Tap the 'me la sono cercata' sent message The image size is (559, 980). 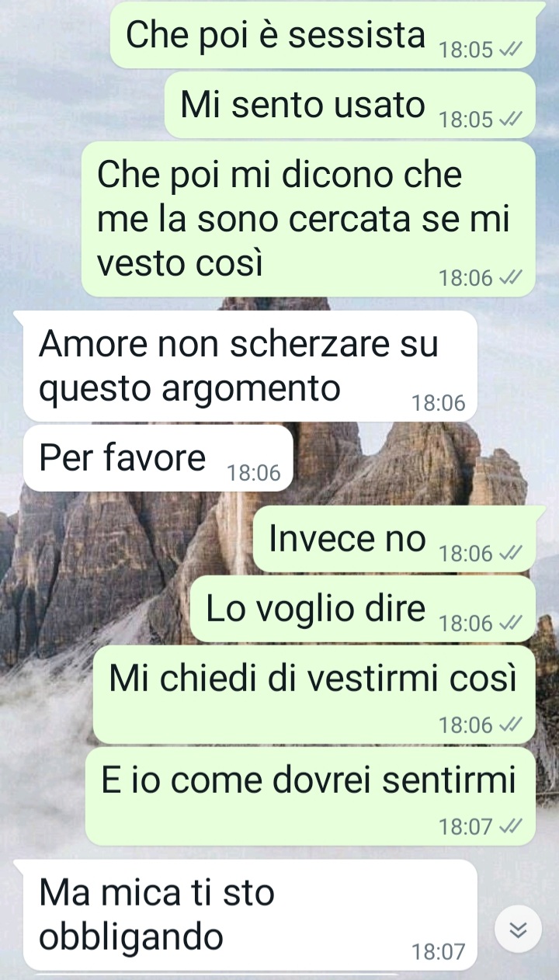pyautogui.click(x=308, y=219)
